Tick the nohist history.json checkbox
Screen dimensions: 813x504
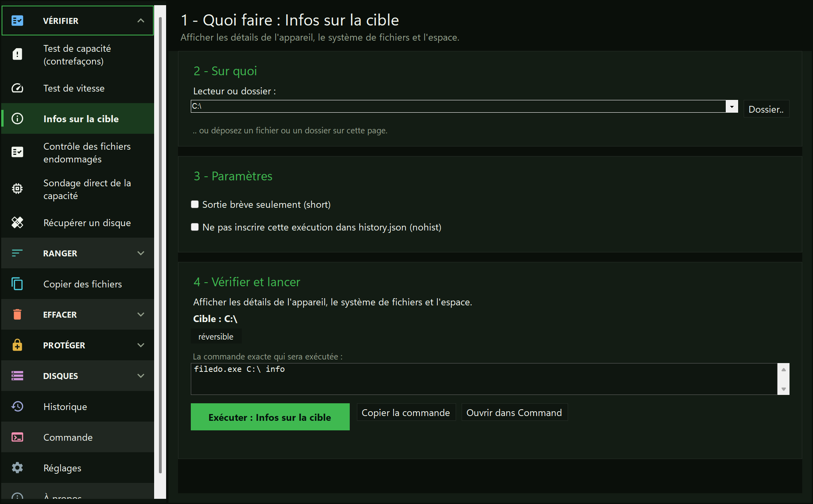tap(195, 227)
